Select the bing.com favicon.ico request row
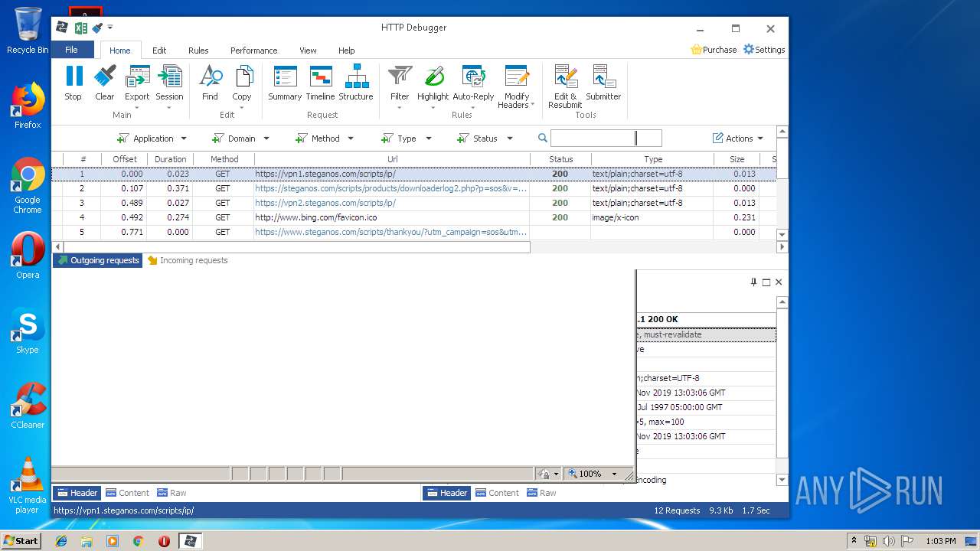The width and height of the screenshot is (980, 551). click(414, 217)
